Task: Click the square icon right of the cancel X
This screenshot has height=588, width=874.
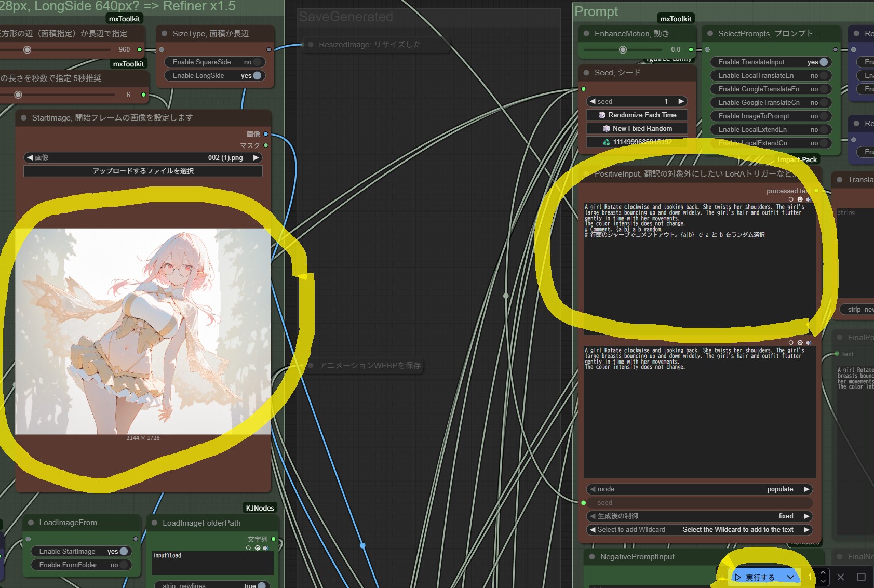Action: 861,577
